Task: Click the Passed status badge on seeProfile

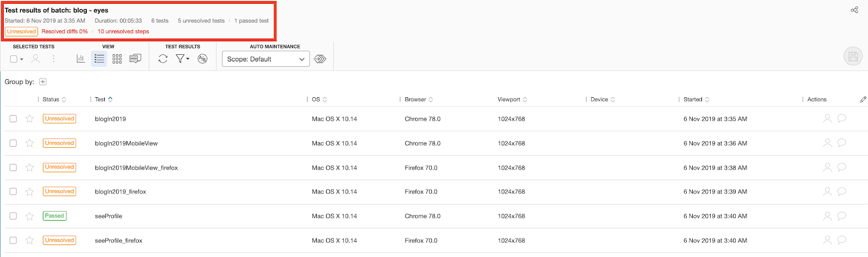Action: pos(54,216)
